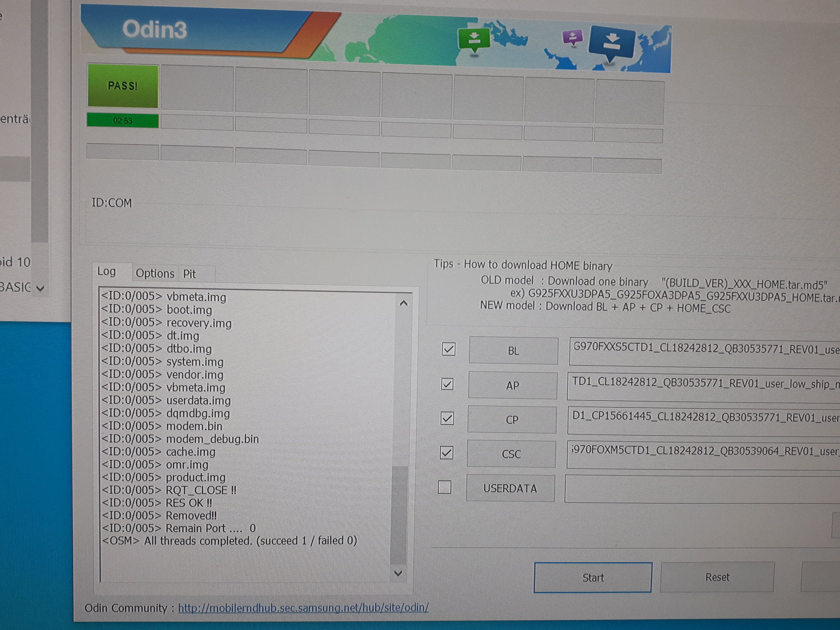Click the green download icon in Odin banner
The image size is (840, 630).
click(x=474, y=40)
